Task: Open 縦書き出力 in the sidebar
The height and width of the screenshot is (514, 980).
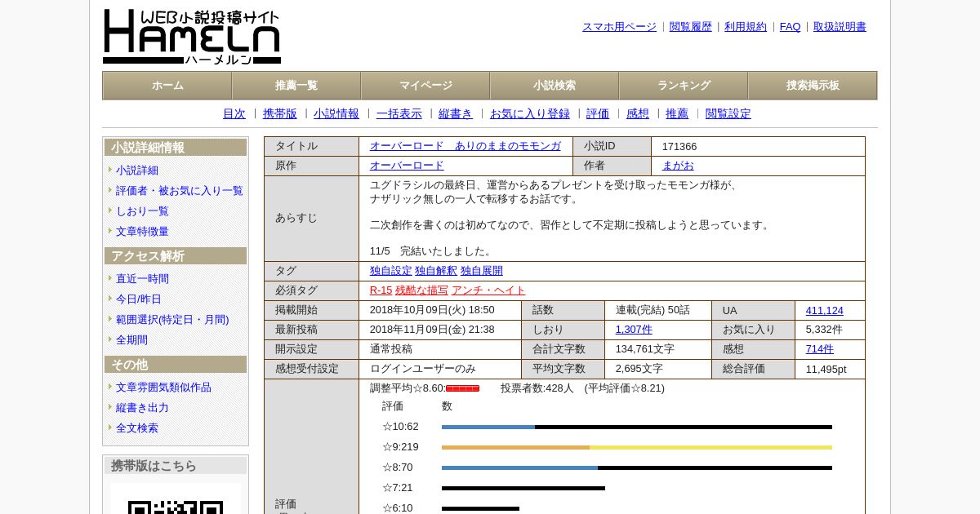Action: (142, 408)
